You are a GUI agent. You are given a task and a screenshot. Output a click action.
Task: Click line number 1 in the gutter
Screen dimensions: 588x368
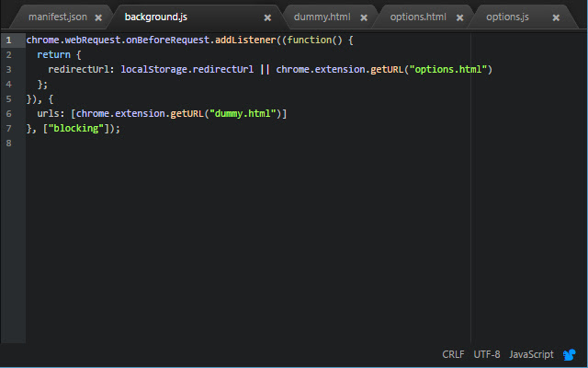8,40
